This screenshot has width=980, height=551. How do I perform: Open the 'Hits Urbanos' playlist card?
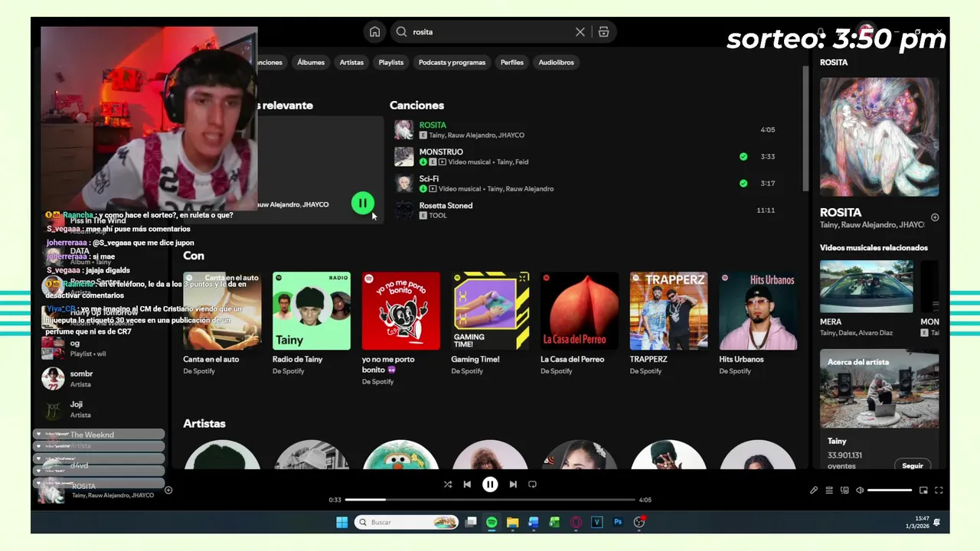click(758, 323)
